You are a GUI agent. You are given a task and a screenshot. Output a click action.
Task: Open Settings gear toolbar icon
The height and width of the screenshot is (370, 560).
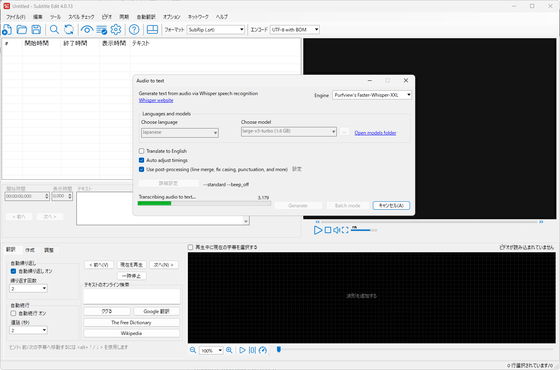coord(116,30)
